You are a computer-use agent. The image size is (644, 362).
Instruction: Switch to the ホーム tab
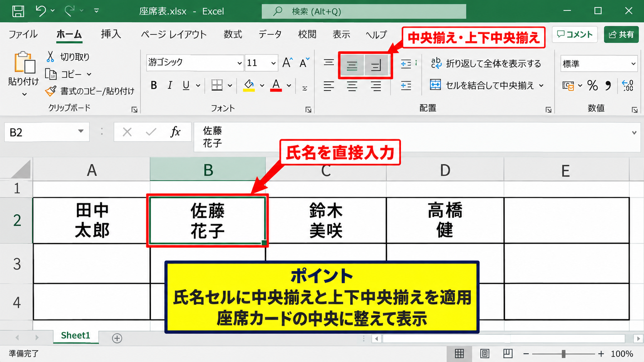(69, 34)
